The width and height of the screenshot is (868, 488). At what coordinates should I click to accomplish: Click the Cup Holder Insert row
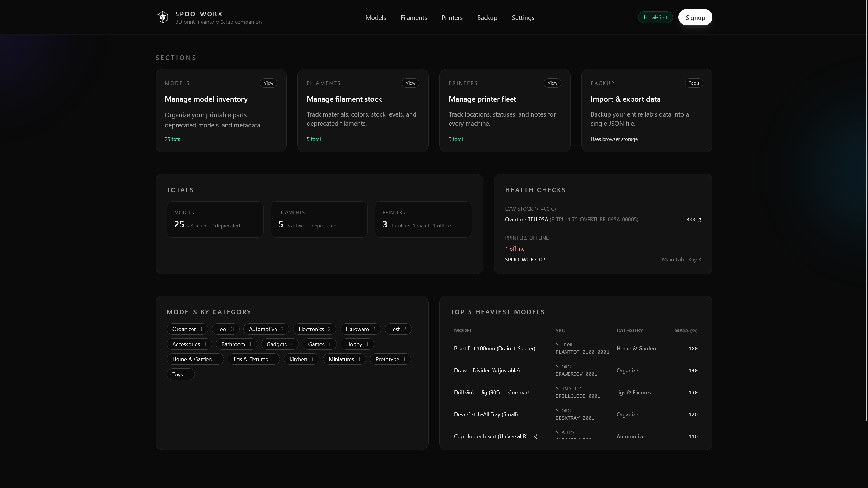tap(576, 433)
